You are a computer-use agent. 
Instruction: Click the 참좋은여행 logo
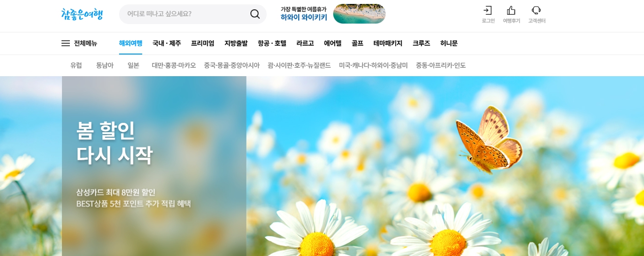point(82,14)
